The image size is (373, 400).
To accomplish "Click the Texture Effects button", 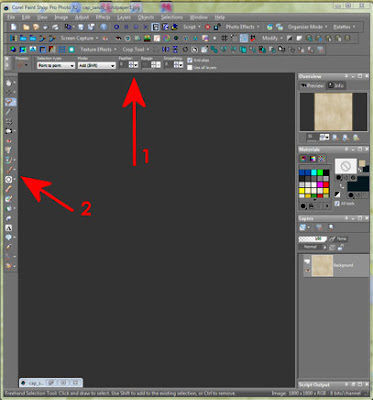I will 98,49.
